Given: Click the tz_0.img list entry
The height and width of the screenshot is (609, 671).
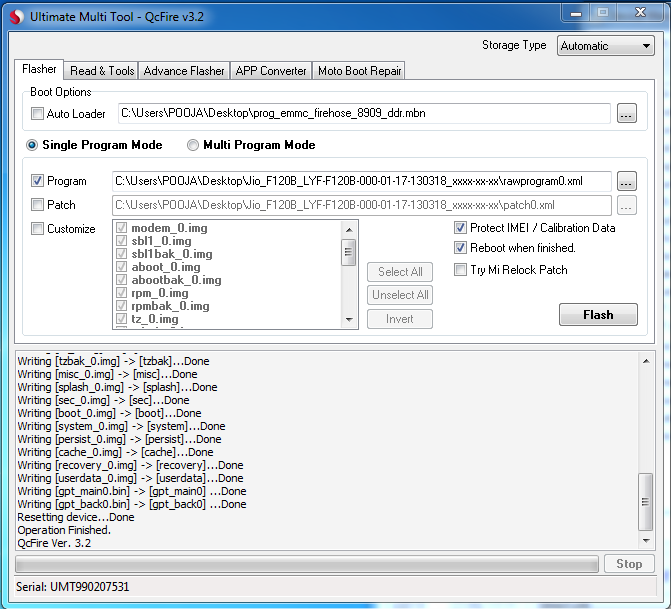Looking at the screenshot, I should coord(154,319).
